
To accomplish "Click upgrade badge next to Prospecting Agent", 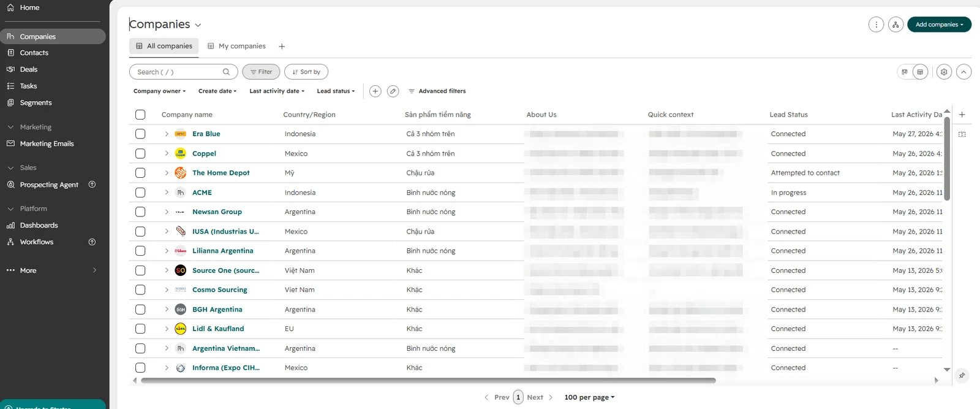I will point(92,185).
